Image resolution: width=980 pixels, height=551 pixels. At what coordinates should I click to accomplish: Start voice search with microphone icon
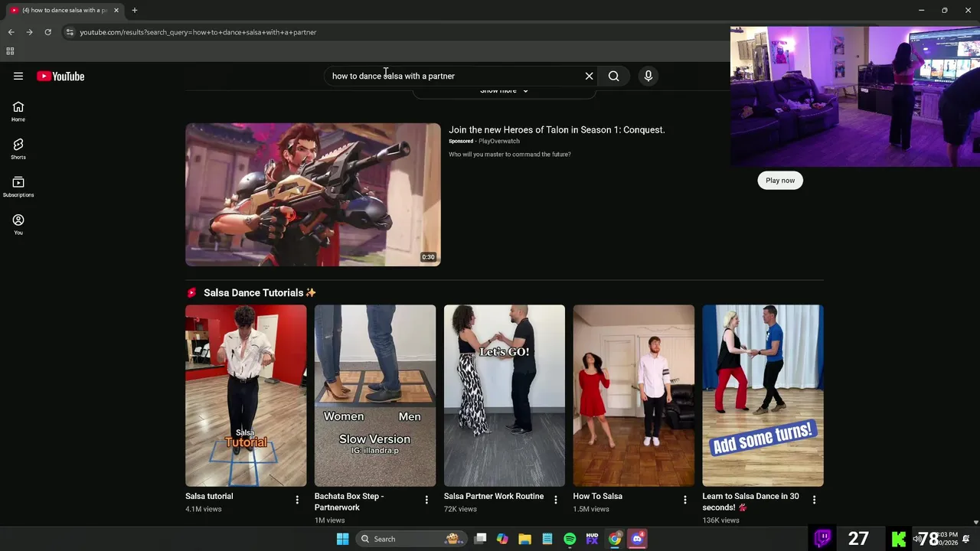[648, 76]
